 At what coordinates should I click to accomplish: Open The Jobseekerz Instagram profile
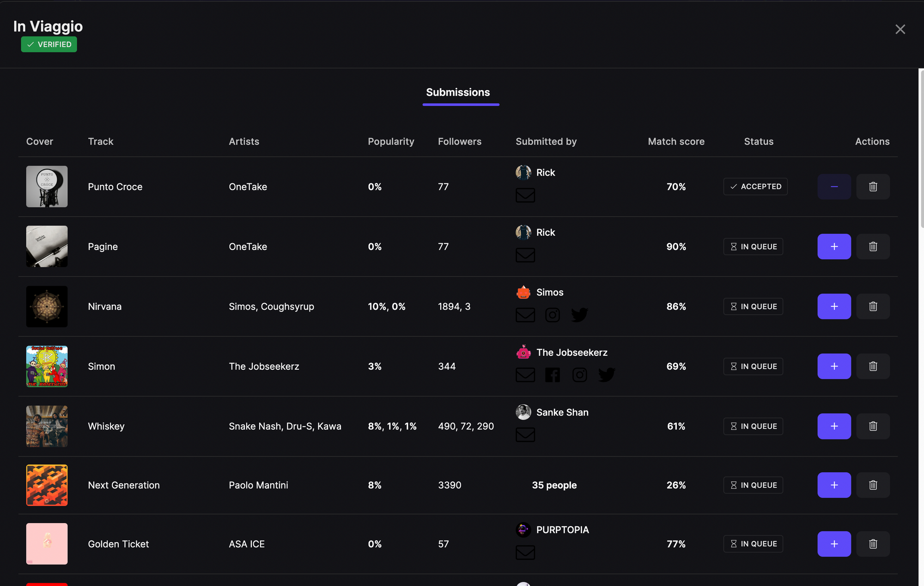580,375
